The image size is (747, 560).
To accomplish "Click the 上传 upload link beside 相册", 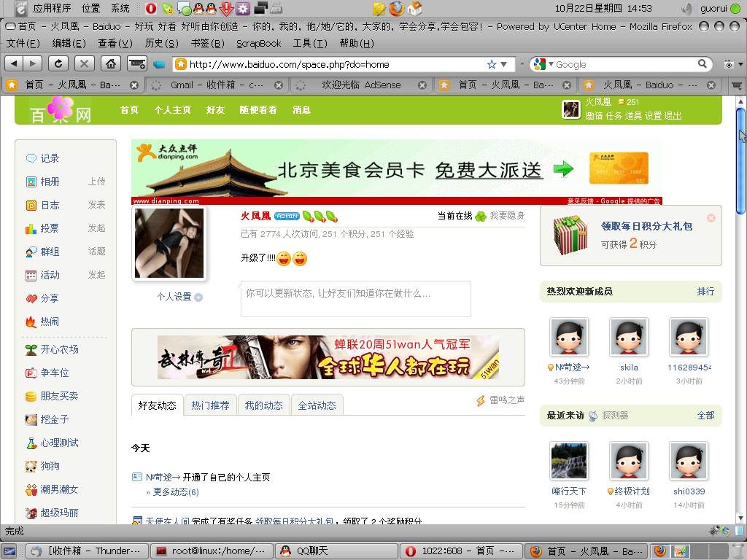I will pos(97,182).
